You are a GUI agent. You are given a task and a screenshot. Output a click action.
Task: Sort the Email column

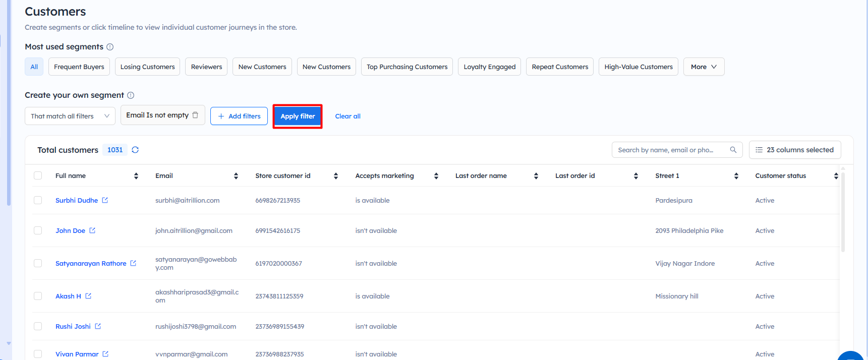click(236, 176)
